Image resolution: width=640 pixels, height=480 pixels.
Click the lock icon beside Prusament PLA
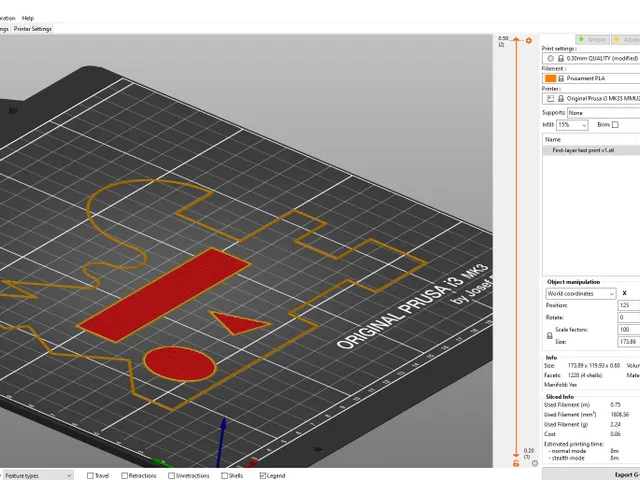click(561, 78)
